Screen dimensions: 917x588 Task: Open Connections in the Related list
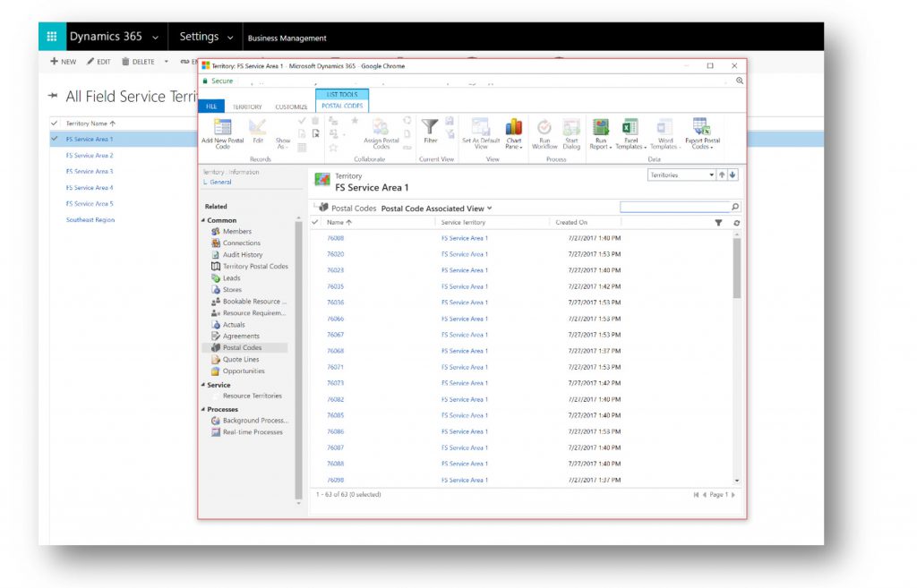(x=242, y=243)
